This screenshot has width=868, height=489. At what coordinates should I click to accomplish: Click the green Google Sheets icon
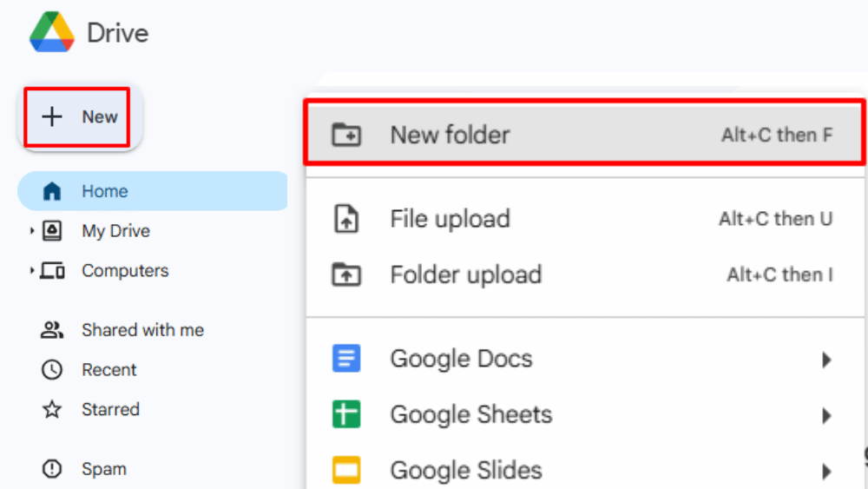346,414
